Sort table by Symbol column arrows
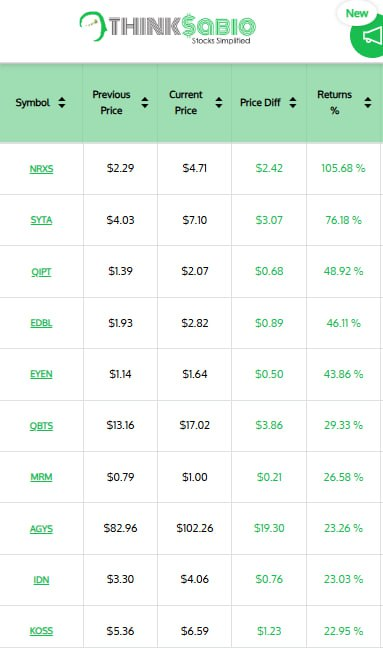 pyautogui.click(x=62, y=102)
